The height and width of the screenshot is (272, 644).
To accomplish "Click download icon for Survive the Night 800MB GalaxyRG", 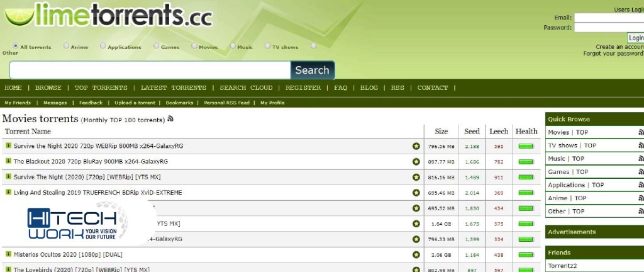I will click(8, 145).
